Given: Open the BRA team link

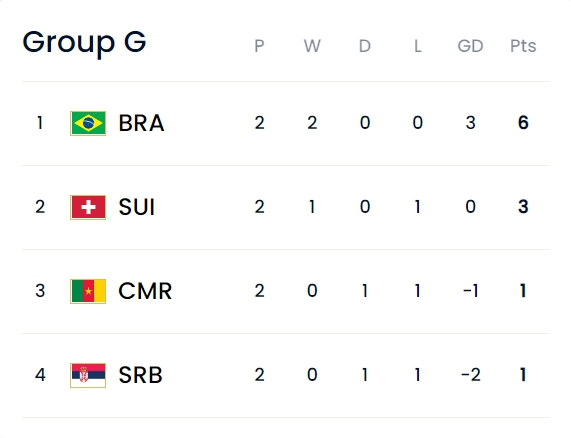Looking at the screenshot, I should (141, 123).
